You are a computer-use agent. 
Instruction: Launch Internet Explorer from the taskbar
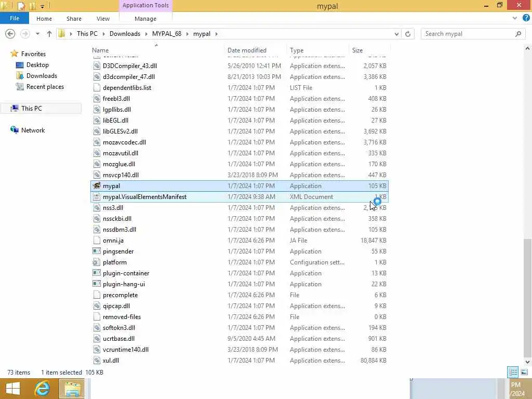tap(42, 389)
